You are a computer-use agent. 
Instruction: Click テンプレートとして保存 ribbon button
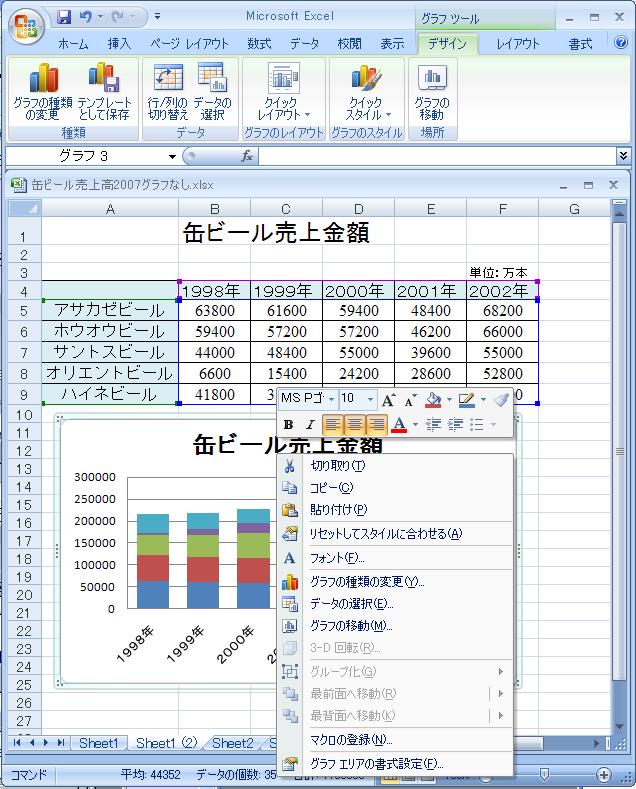104,91
